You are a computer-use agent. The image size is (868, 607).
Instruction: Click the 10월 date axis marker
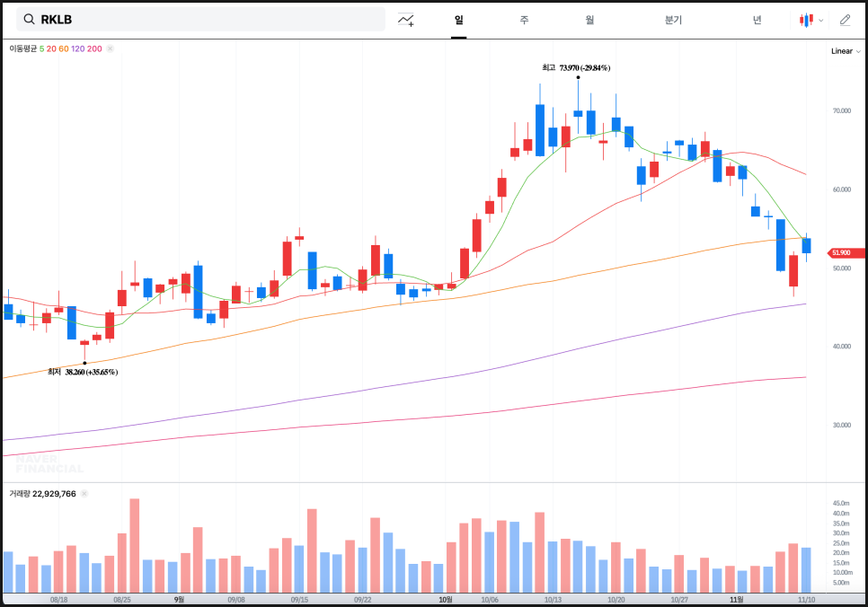445,599
